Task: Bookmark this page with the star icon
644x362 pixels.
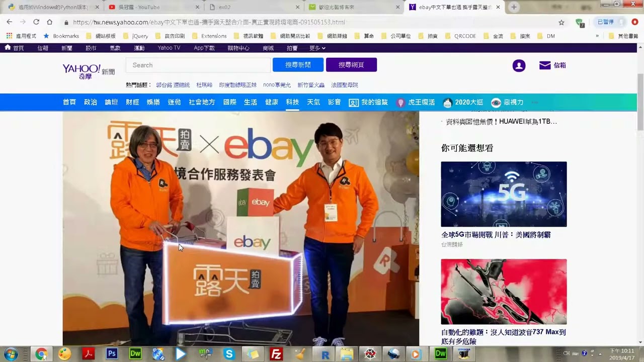Action: tap(561, 22)
